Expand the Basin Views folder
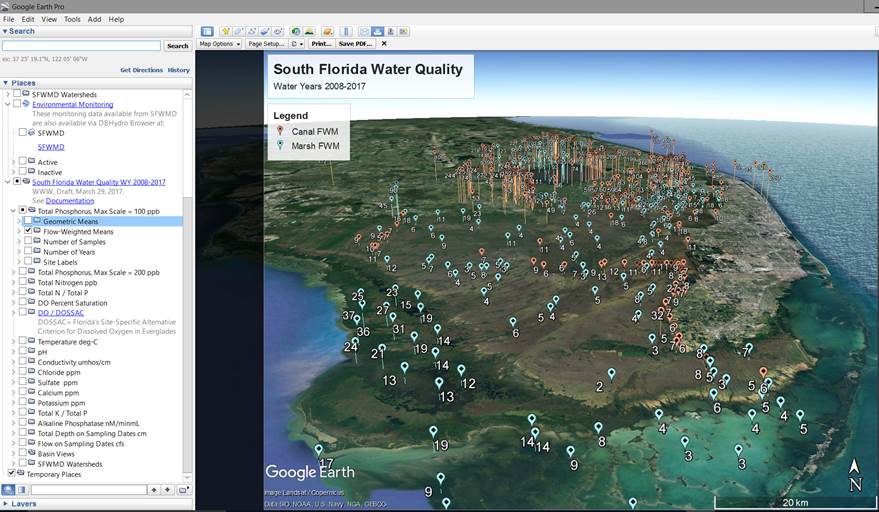 click(x=13, y=453)
